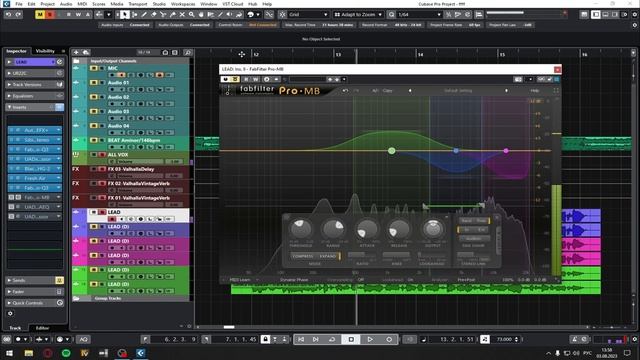Toggle mute on Audio 01 track
This screenshot has width=640, height=360.
pos(93,82)
